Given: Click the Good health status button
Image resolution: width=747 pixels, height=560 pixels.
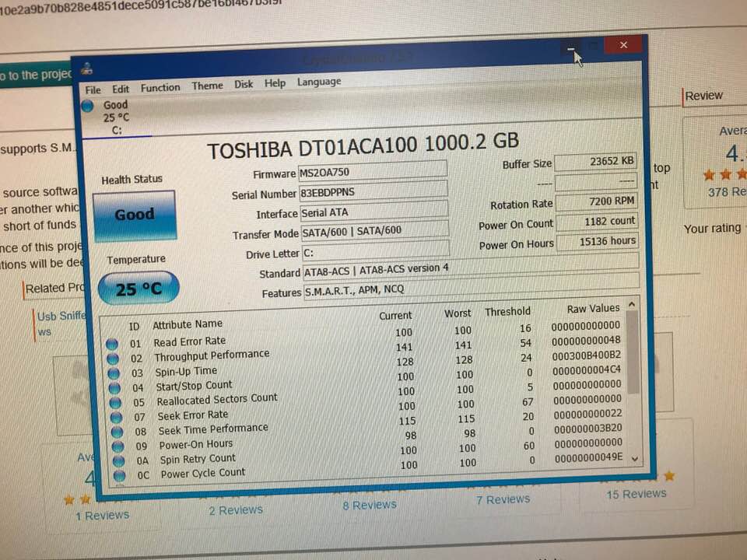Looking at the screenshot, I should coord(135,215).
